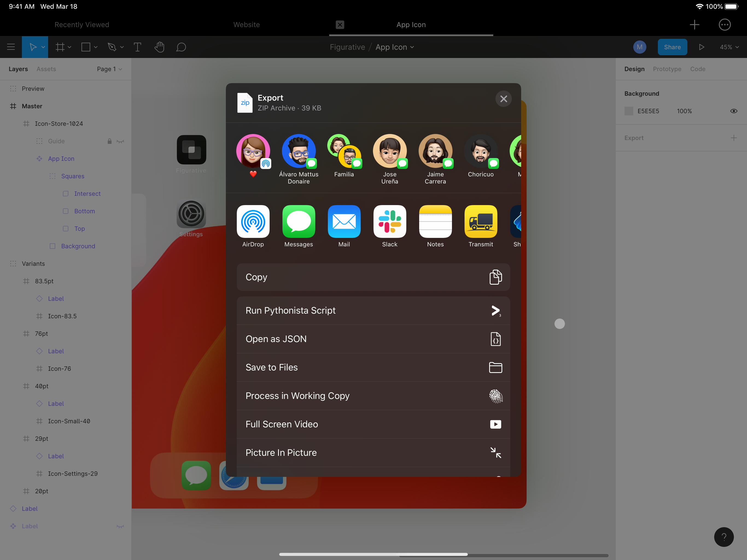
Task: Expand the 45% zoom dropdown
Action: tap(729, 47)
